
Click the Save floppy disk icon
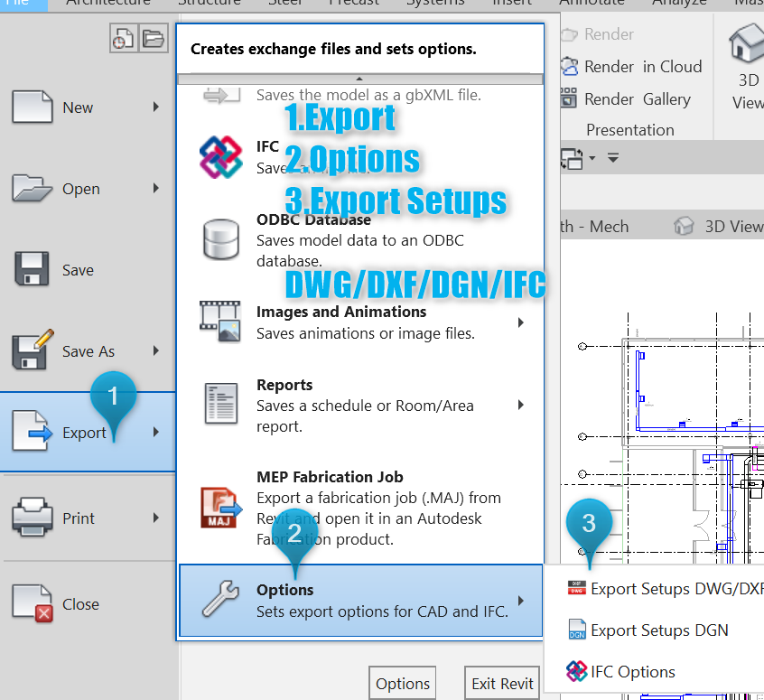tap(33, 270)
